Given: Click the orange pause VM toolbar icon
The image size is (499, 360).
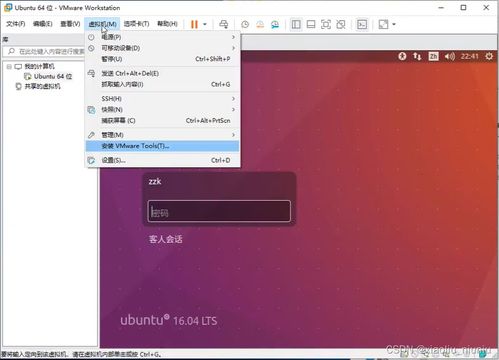Looking at the screenshot, I should pyautogui.click(x=194, y=24).
